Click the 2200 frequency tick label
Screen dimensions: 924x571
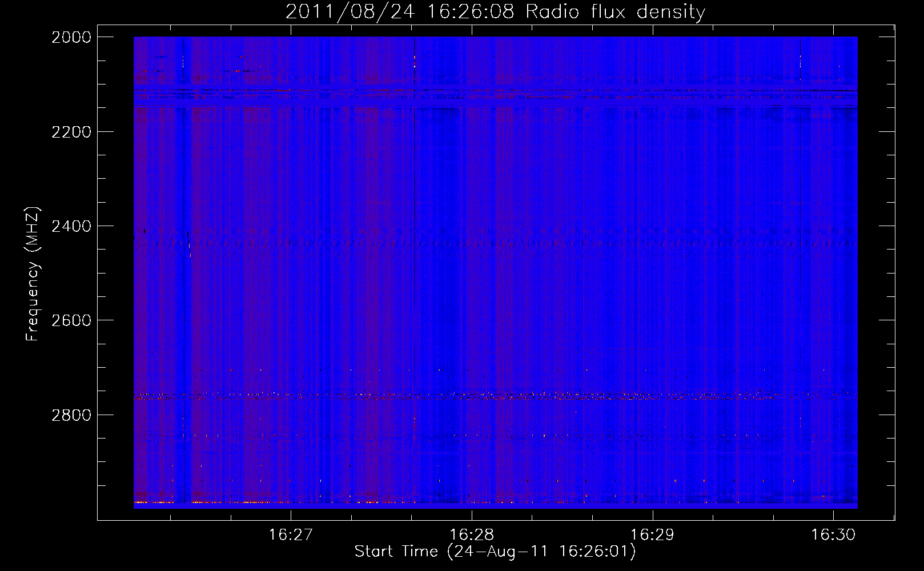click(x=71, y=132)
